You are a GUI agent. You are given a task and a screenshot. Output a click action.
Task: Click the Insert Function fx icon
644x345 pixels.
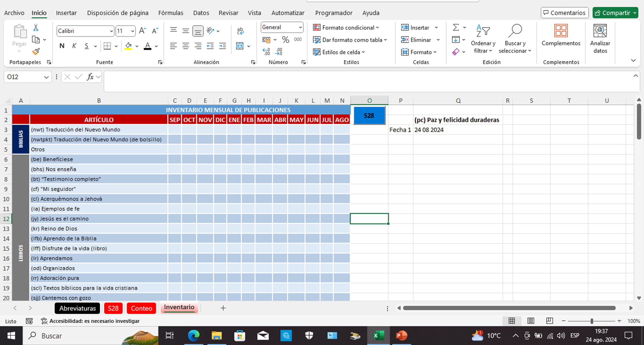coord(90,77)
